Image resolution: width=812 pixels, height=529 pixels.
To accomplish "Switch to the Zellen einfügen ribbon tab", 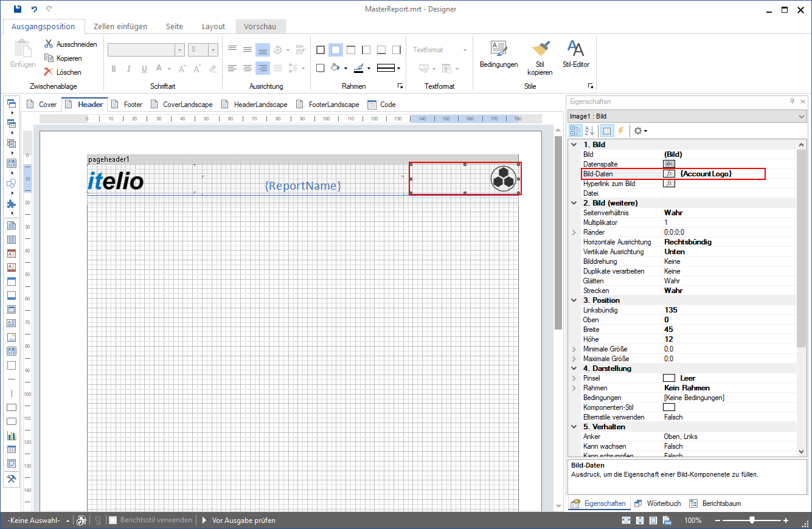I will (120, 27).
